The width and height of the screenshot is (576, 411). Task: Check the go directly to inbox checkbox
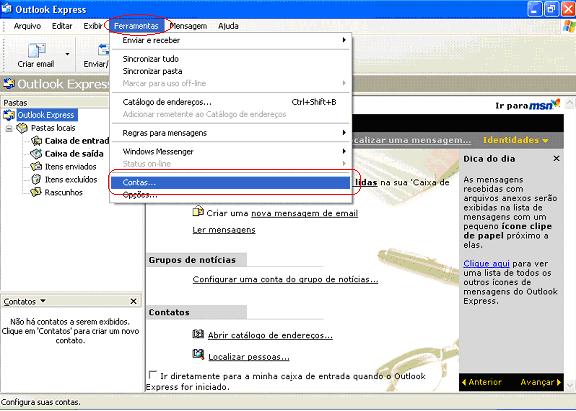[152, 375]
